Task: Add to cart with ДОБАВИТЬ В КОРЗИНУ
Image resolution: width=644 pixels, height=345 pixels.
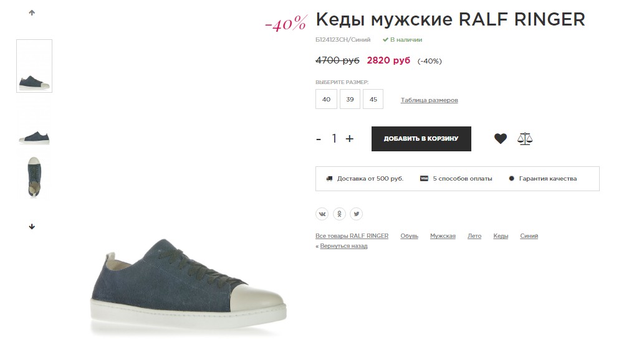Action: coord(421,139)
